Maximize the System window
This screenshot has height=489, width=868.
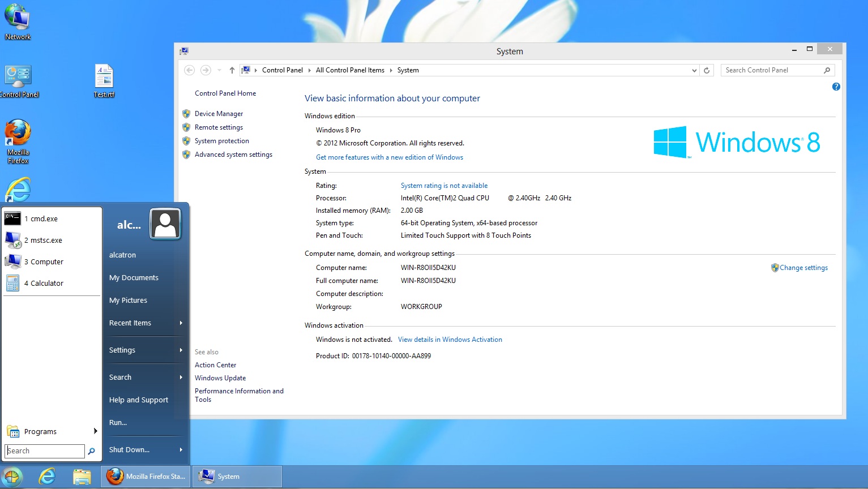(810, 49)
